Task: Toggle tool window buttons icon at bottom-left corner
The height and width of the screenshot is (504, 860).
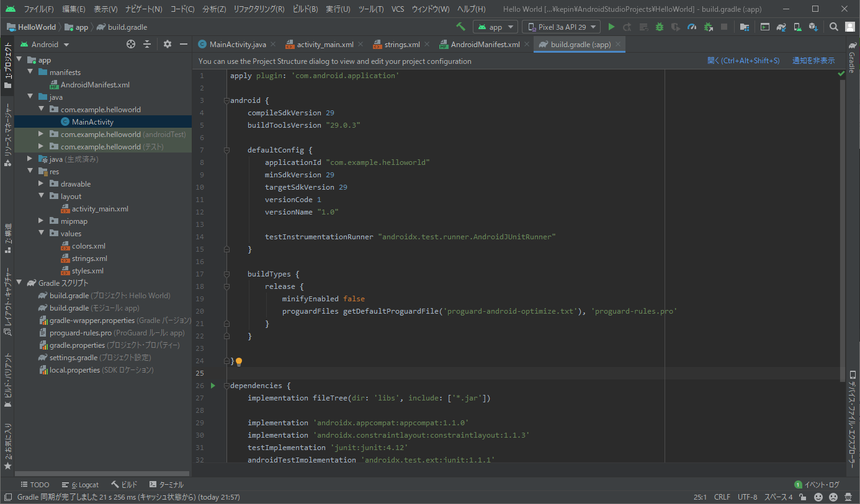Action: 8,497
